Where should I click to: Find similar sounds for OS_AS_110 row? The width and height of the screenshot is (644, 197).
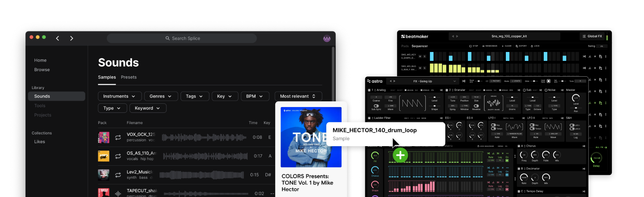pyautogui.click(x=118, y=156)
